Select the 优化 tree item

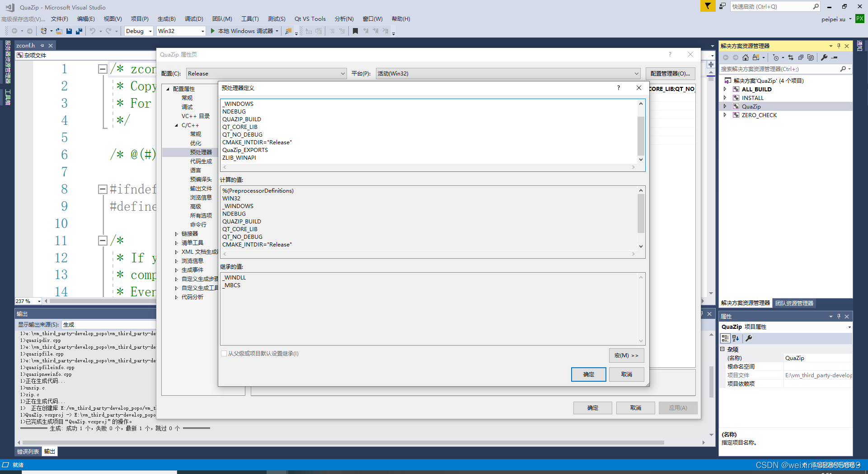(x=196, y=143)
